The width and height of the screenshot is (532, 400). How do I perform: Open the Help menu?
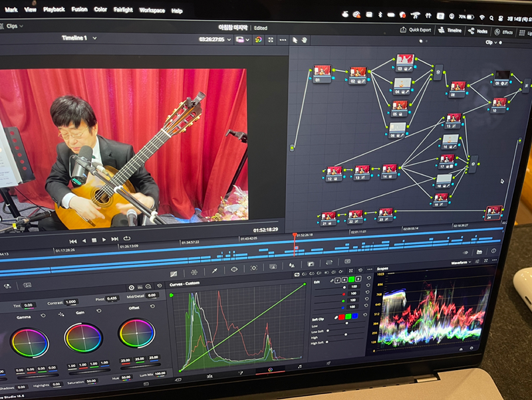pyautogui.click(x=177, y=11)
